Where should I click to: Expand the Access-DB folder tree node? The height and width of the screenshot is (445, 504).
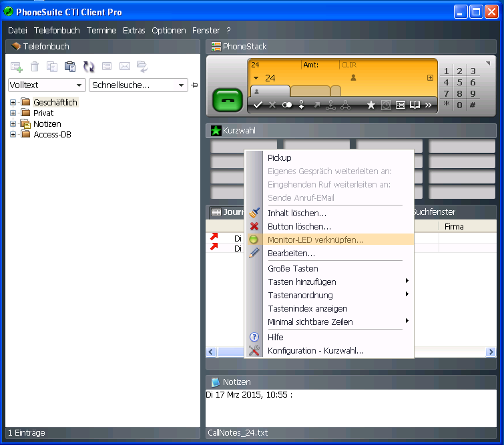(13, 134)
